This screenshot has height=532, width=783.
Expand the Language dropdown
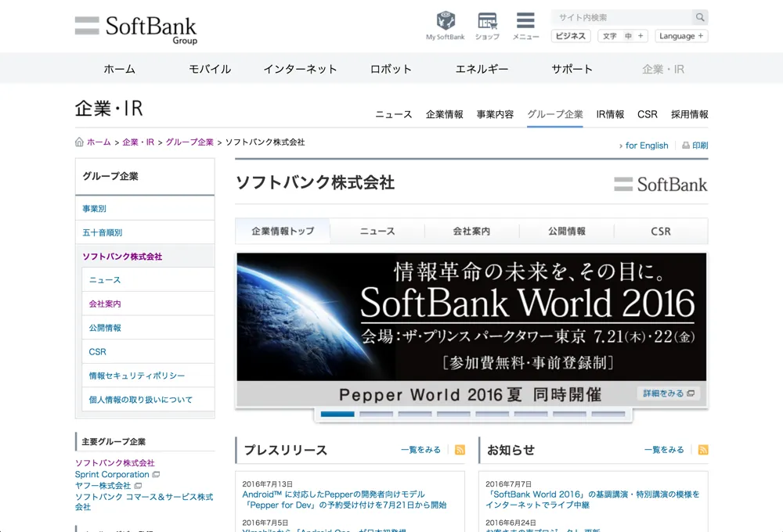pos(681,36)
